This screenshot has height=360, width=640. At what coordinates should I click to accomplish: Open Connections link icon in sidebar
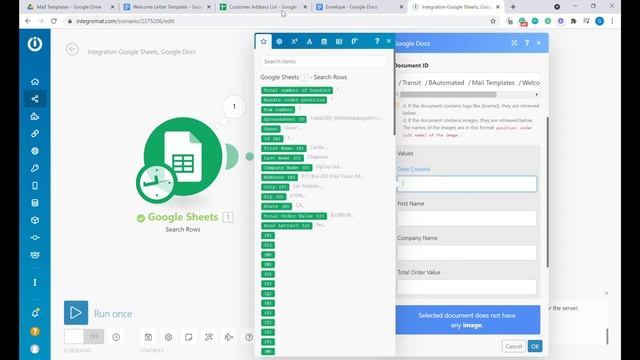[x=35, y=133]
